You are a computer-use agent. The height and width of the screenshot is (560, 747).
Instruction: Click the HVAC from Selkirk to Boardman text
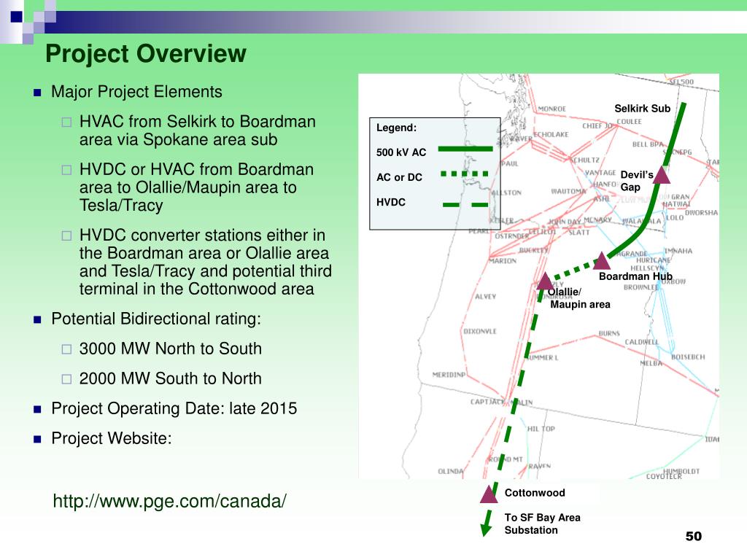point(198,131)
